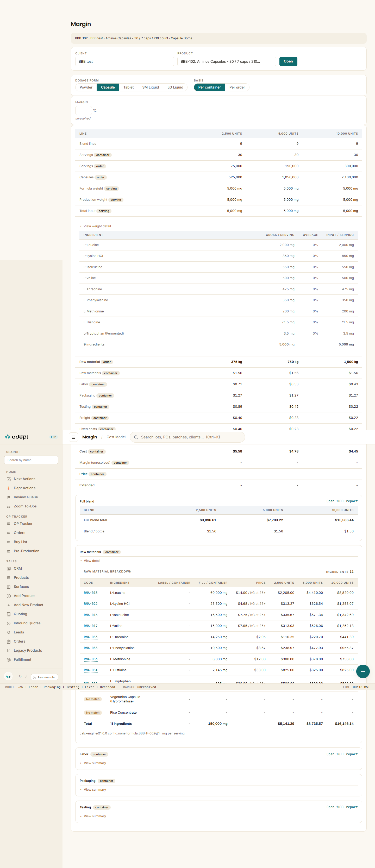Click the green Open button
Viewport: 375px width, 868px height.
tap(288, 61)
